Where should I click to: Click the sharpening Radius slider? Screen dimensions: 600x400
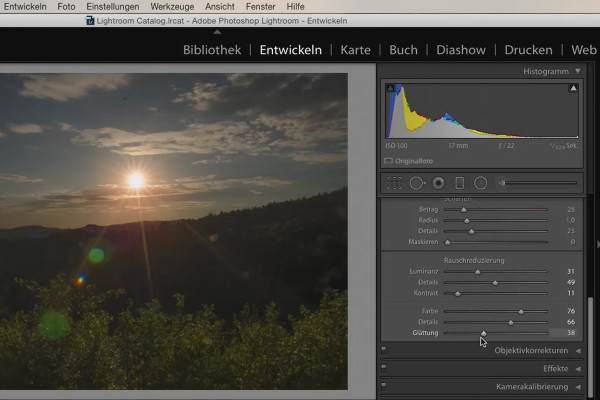point(496,220)
